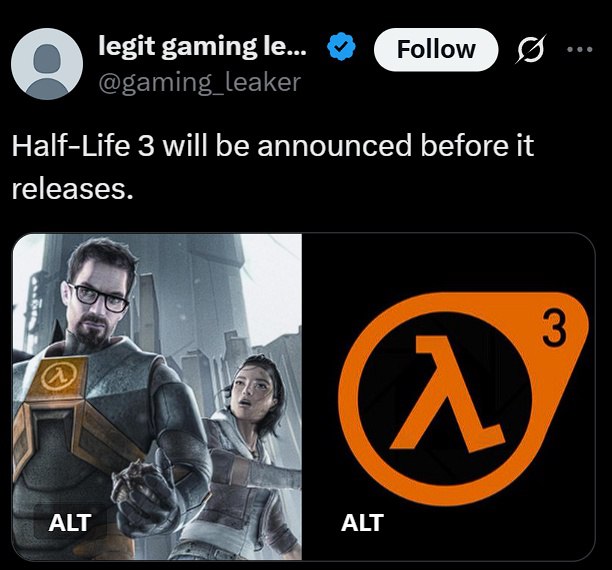The image size is (612, 570).
Task: Click the black glasses in the artwork
Action: [x=98, y=298]
